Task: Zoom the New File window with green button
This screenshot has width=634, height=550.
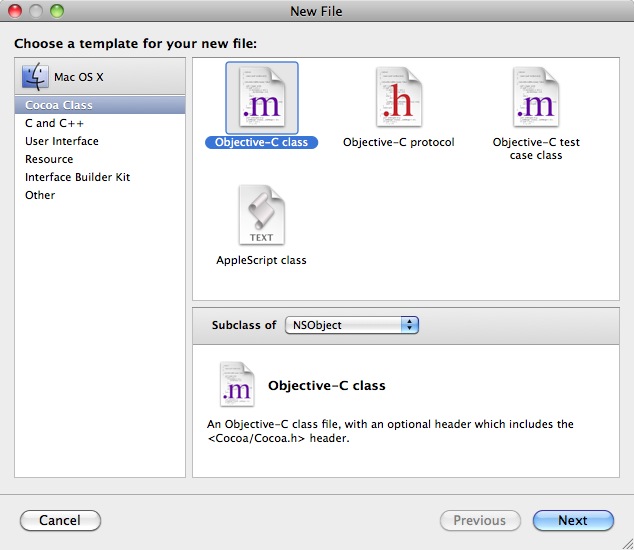Action: (57, 11)
